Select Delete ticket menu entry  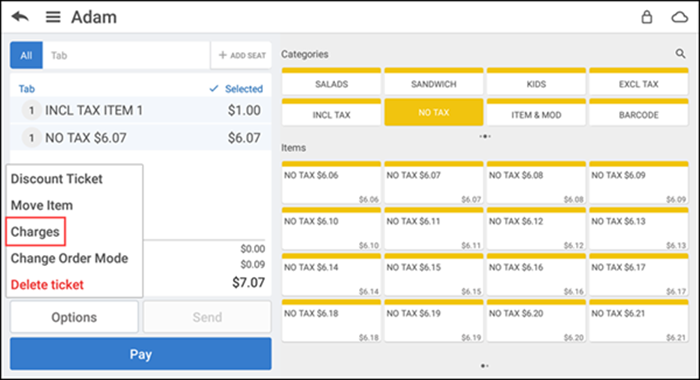(47, 284)
